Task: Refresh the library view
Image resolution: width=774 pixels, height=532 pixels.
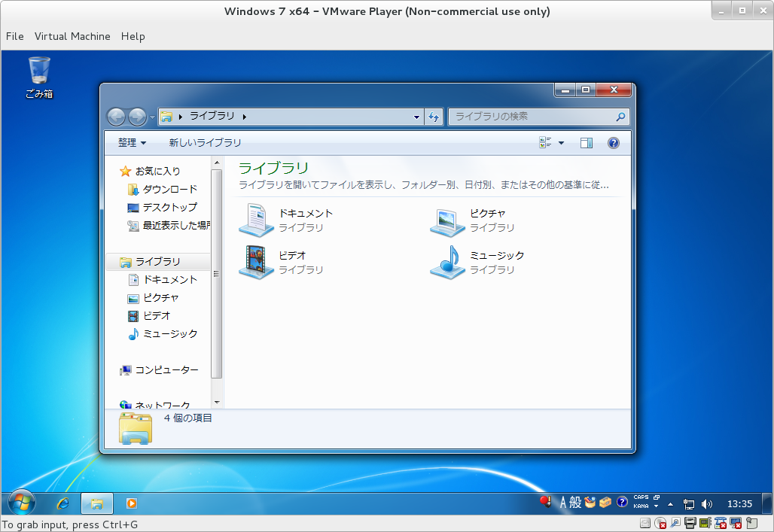Action: pyautogui.click(x=434, y=117)
